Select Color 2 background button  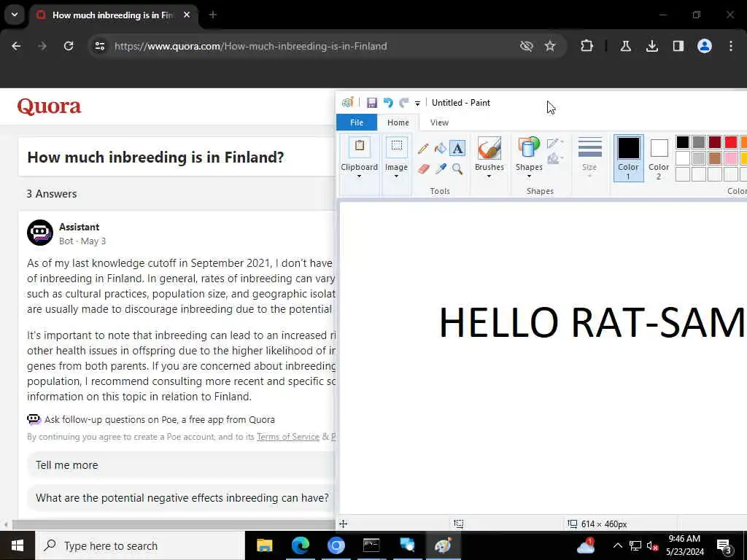click(x=659, y=158)
